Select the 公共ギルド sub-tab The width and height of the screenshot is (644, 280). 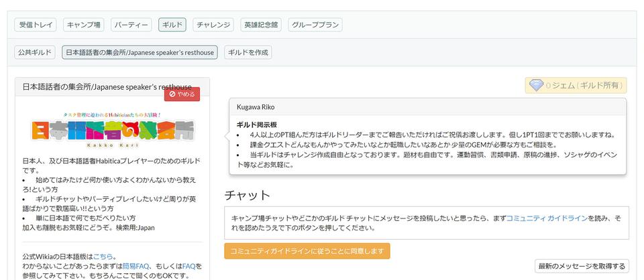35,52
